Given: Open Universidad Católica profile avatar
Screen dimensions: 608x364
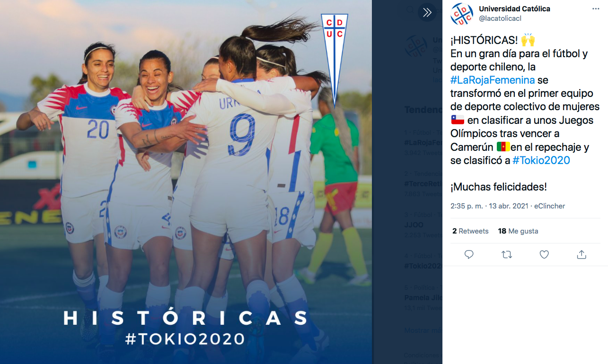Looking at the screenshot, I should click(462, 14).
